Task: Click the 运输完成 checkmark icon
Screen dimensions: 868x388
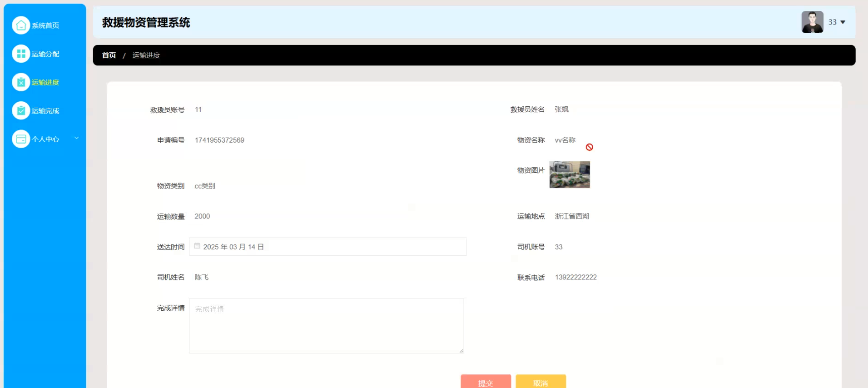Action: [21, 110]
